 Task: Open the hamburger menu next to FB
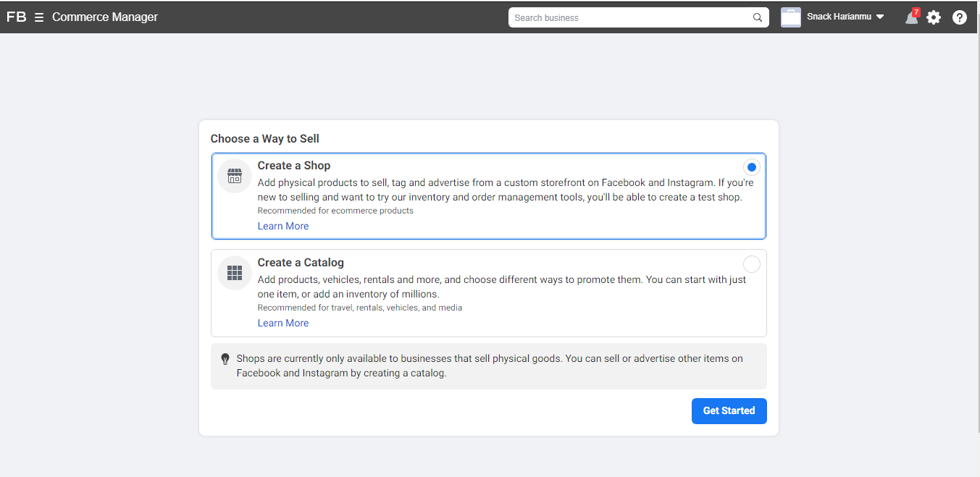pyautogui.click(x=39, y=17)
